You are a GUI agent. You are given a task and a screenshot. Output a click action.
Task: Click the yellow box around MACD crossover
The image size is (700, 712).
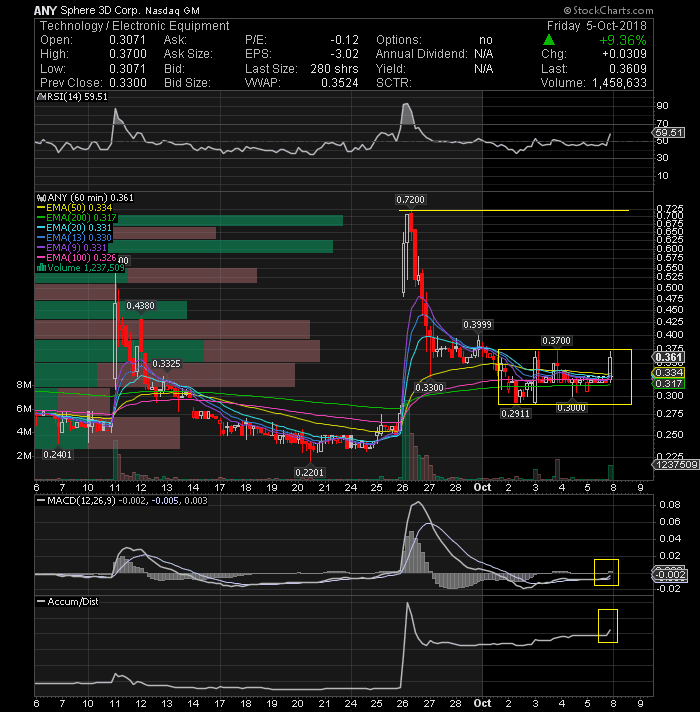coord(606,572)
